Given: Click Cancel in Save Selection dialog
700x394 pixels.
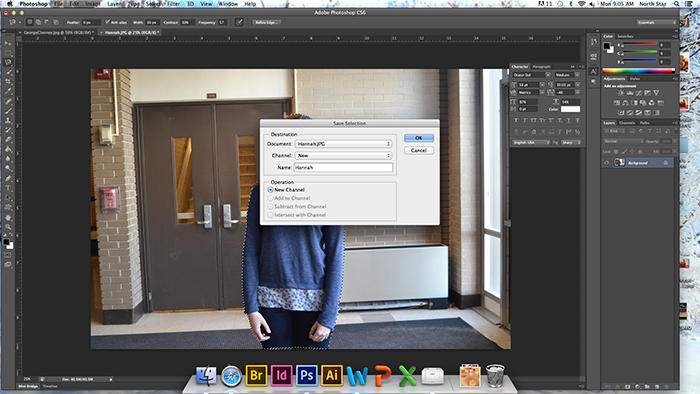Looking at the screenshot, I should 419,150.
